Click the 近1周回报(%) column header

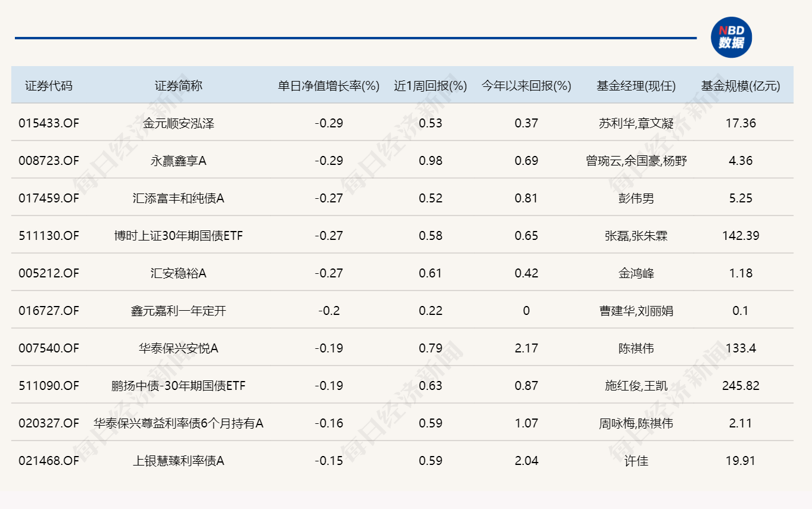click(430, 85)
